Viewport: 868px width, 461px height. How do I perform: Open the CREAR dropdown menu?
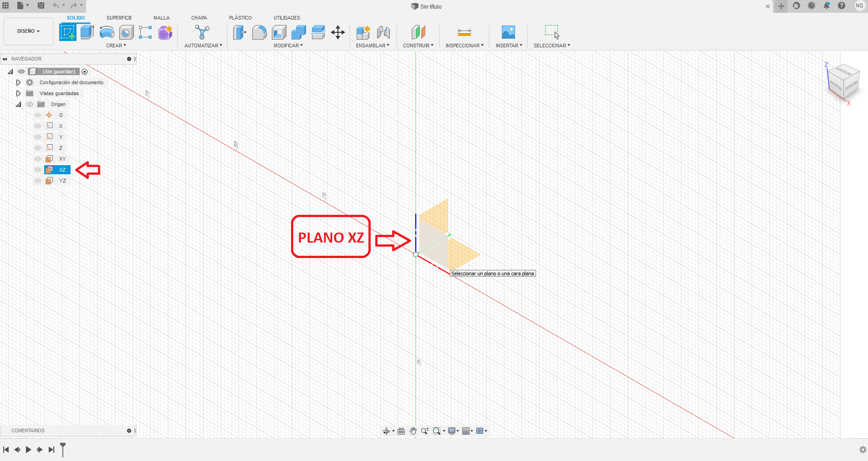click(116, 46)
